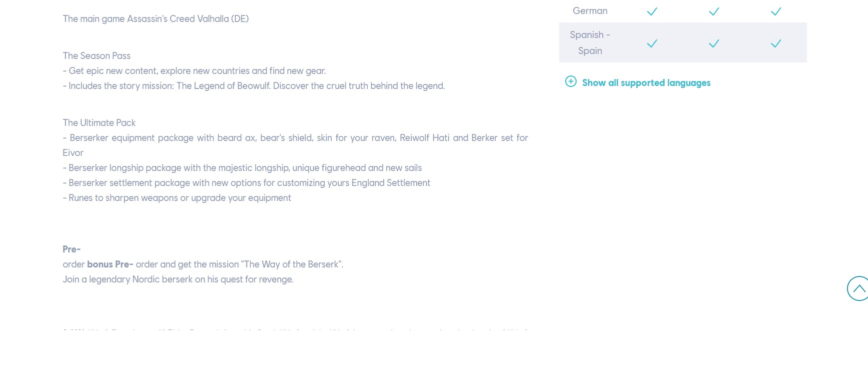Click the first checkmark in Spanish row
This screenshot has height=374, width=868.
click(652, 43)
